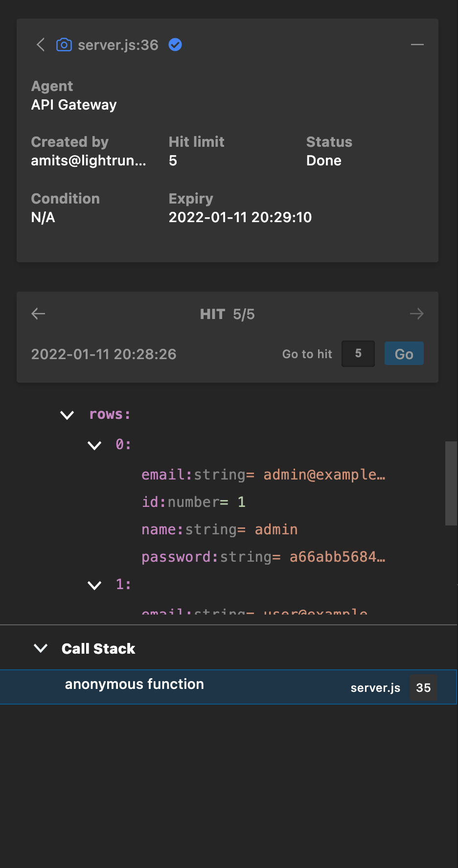This screenshot has height=868, width=458.
Task: Collapse the snapshot details panel with the minus icon
Action: click(417, 45)
